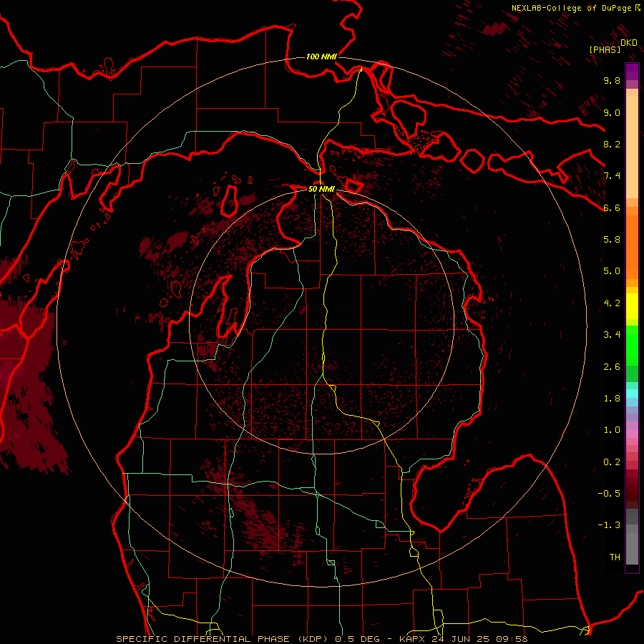The image size is (644, 644).
Task: Click the -0.5 legend value
Action: [609, 494]
